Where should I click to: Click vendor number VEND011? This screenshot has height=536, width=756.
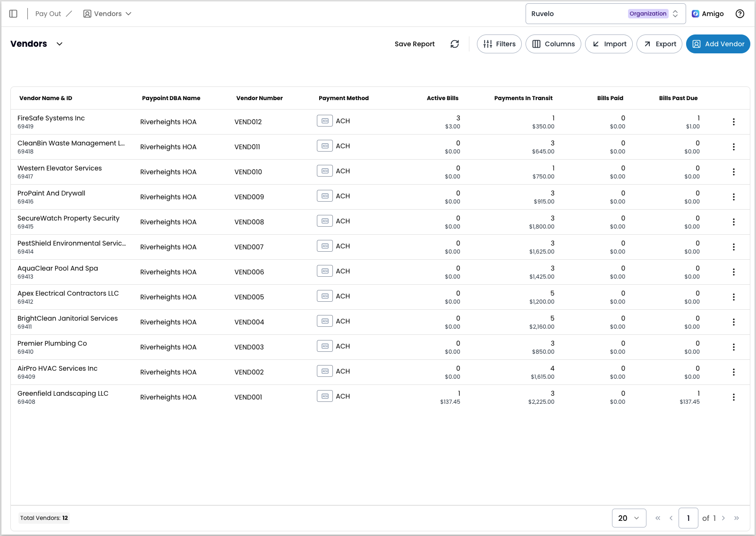point(247,147)
